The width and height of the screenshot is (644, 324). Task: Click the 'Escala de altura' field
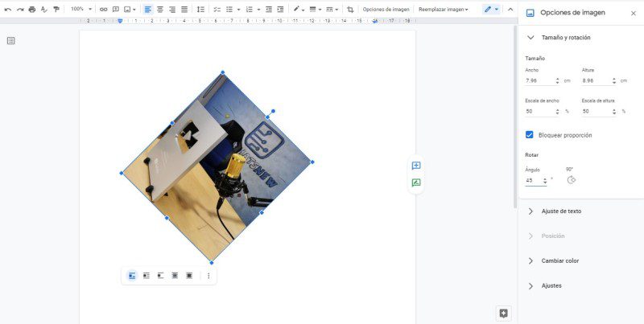click(597, 111)
